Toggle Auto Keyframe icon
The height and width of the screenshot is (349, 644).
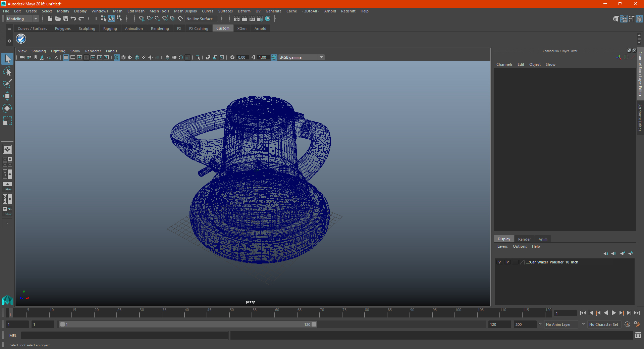pos(627,325)
